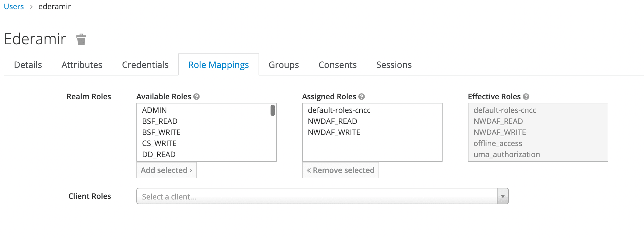Switch to the Consents tab
644x239 pixels.
337,65
